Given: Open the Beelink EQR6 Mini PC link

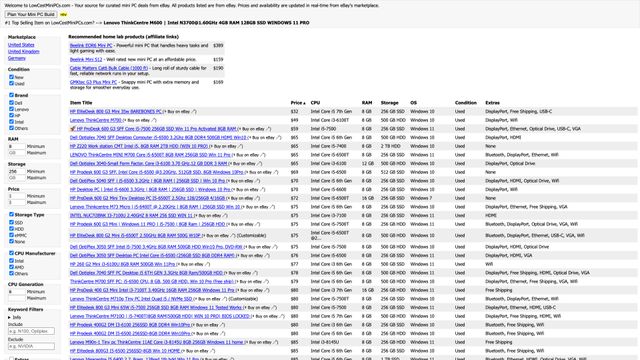Looking at the screenshot, I should tap(91, 45).
